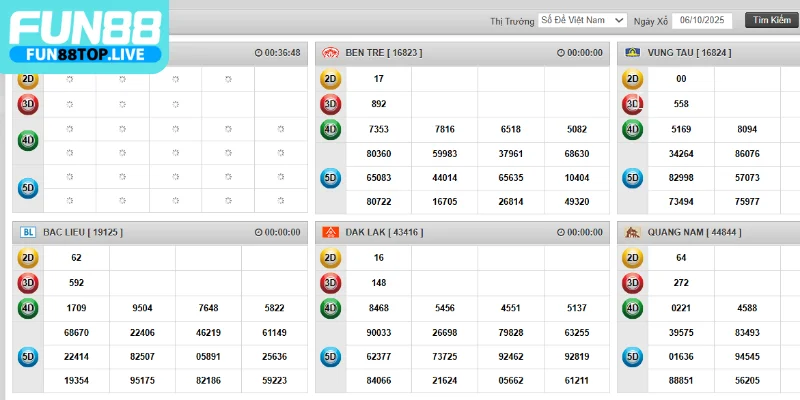Click Quang Nam 2D result 64
The width and height of the screenshot is (800, 400).
pos(681,258)
